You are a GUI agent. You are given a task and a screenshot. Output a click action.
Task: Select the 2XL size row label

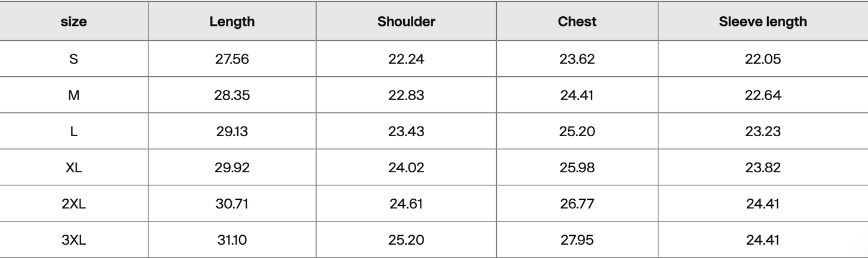(74, 203)
